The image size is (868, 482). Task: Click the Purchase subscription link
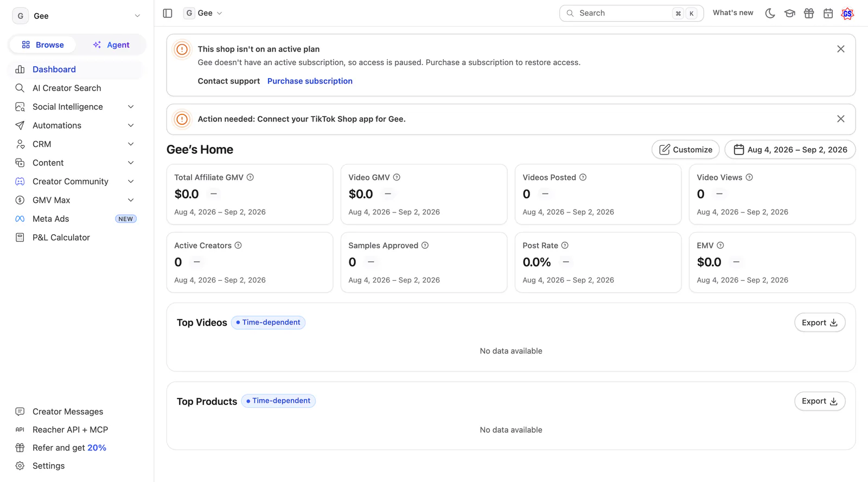tap(310, 81)
